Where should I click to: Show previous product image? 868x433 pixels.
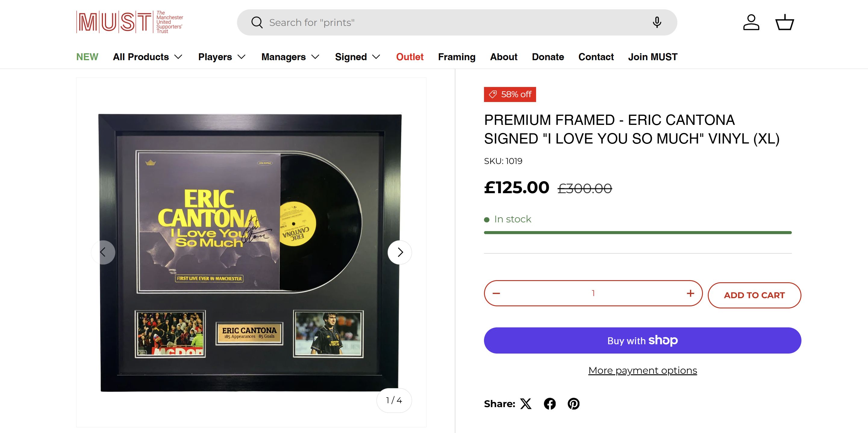coord(103,252)
